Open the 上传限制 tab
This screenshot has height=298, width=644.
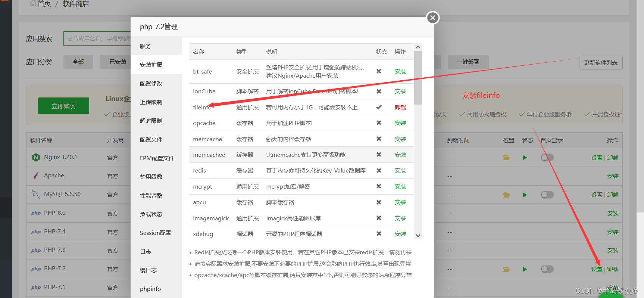click(x=156, y=102)
